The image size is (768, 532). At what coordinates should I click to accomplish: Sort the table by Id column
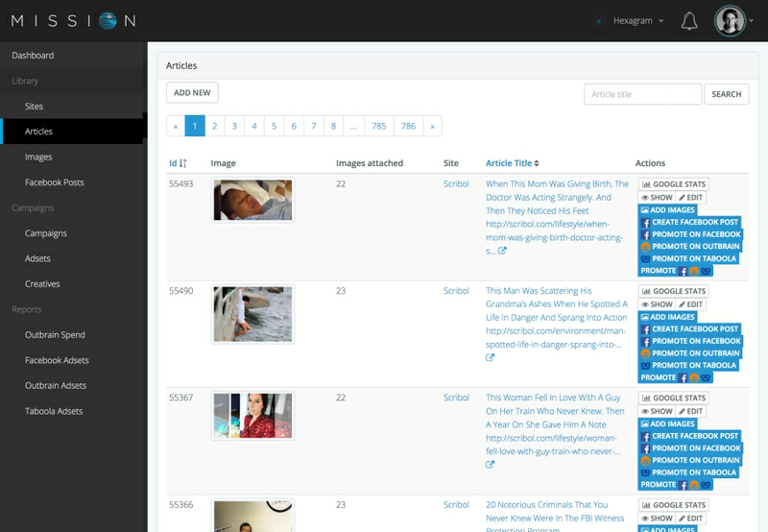coord(178,163)
